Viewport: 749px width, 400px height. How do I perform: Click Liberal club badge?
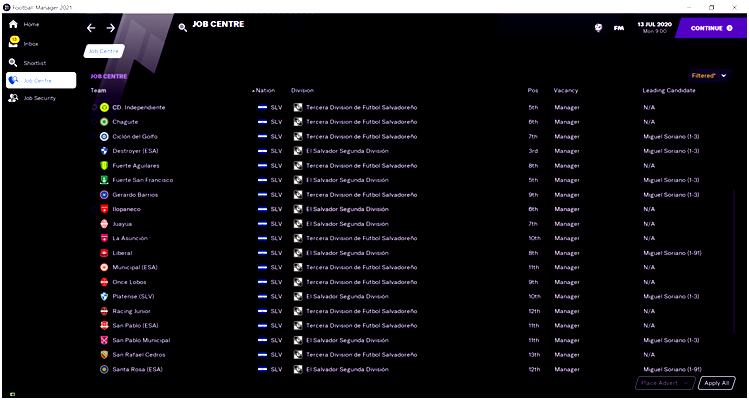pyautogui.click(x=104, y=253)
